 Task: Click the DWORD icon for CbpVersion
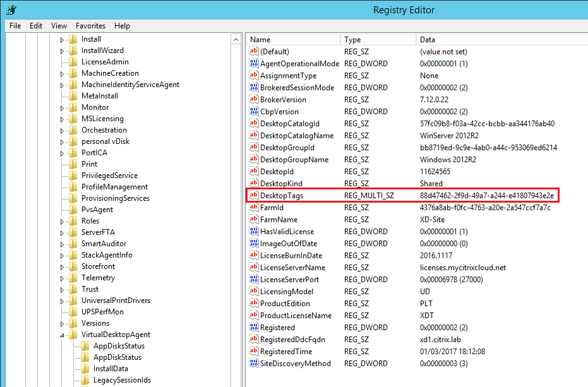click(x=254, y=111)
